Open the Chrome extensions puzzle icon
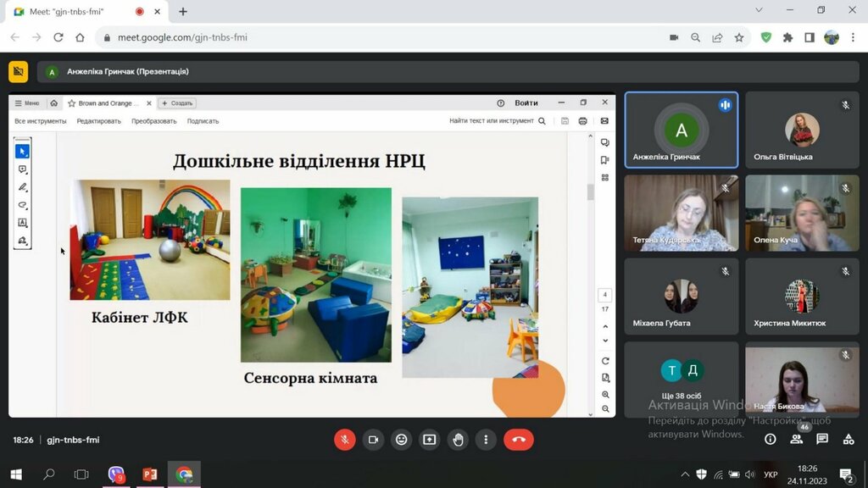Viewport: 868px width, 488px height. tap(787, 37)
